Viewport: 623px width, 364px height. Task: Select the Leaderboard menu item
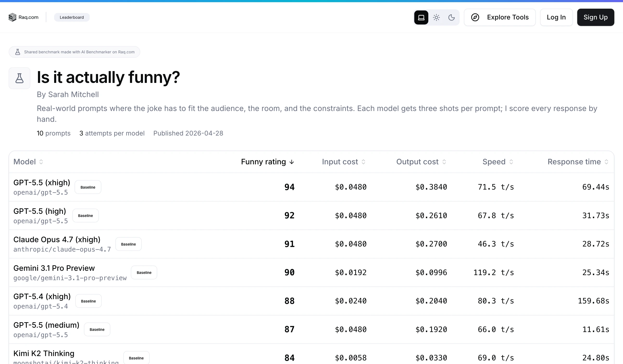tap(72, 17)
